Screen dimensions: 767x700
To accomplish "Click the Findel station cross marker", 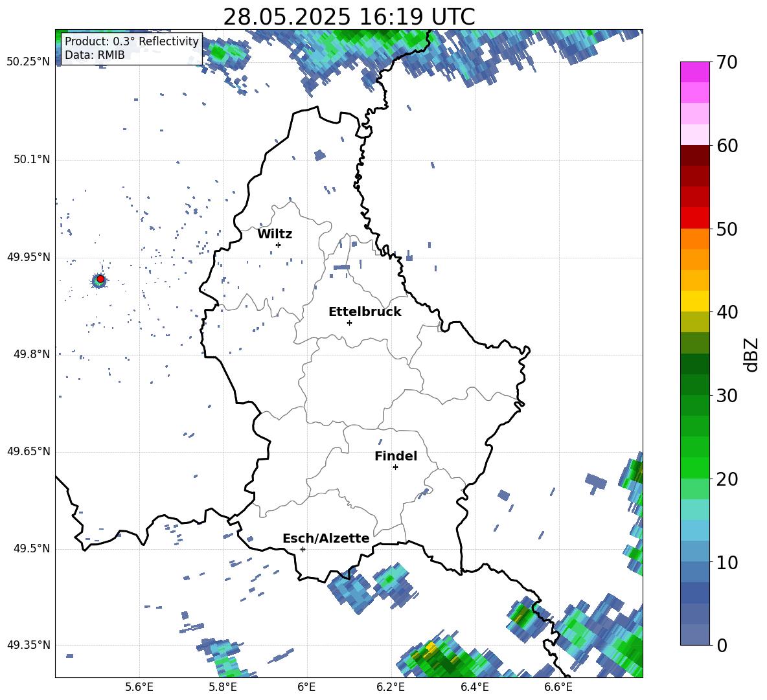I will (395, 467).
